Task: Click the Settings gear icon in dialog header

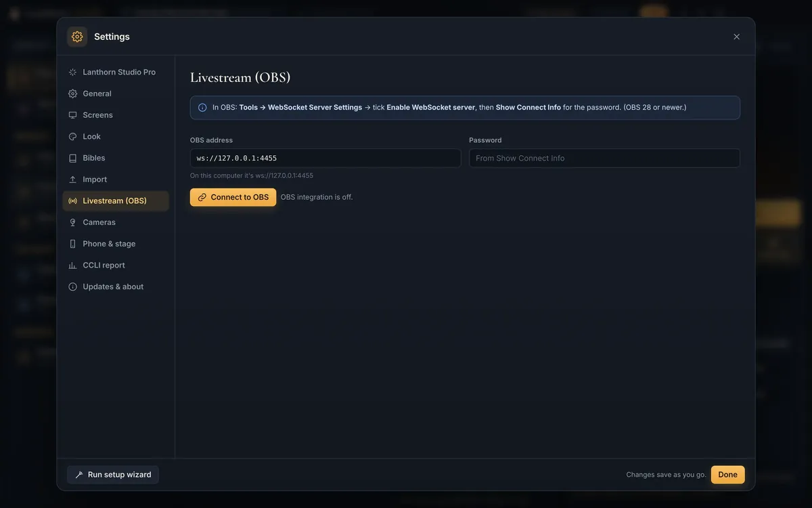Action: point(77,37)
